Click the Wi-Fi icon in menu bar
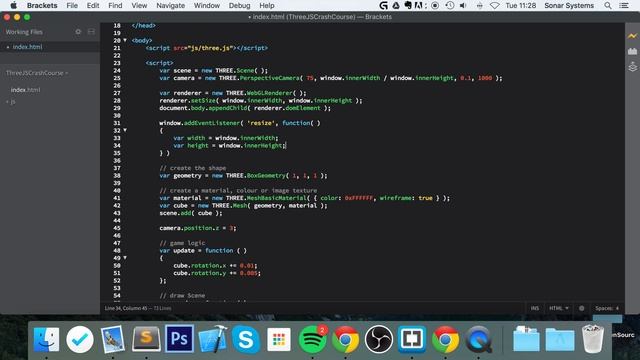The image size is (640, 360). point(495,6)
